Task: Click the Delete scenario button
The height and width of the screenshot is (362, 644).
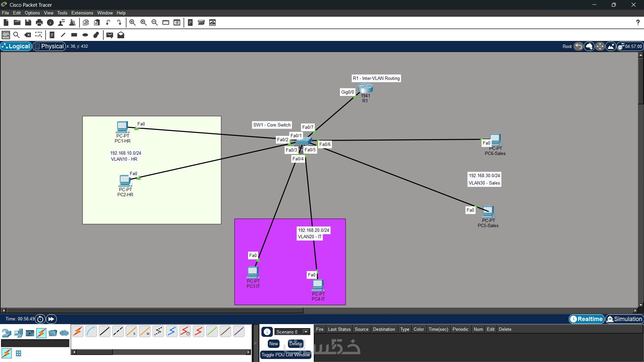Action: tap(296, 344)
